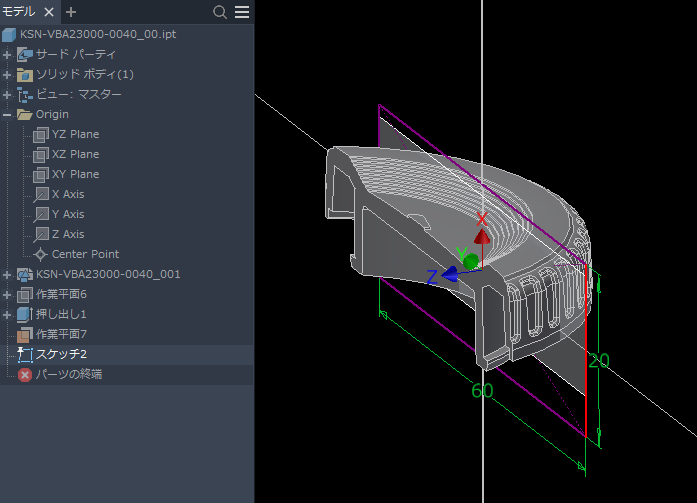The height and width of the screenshot is (503, 697).
Task: Expand the ビュー: マスター node
Action: [x=8, y=94]
